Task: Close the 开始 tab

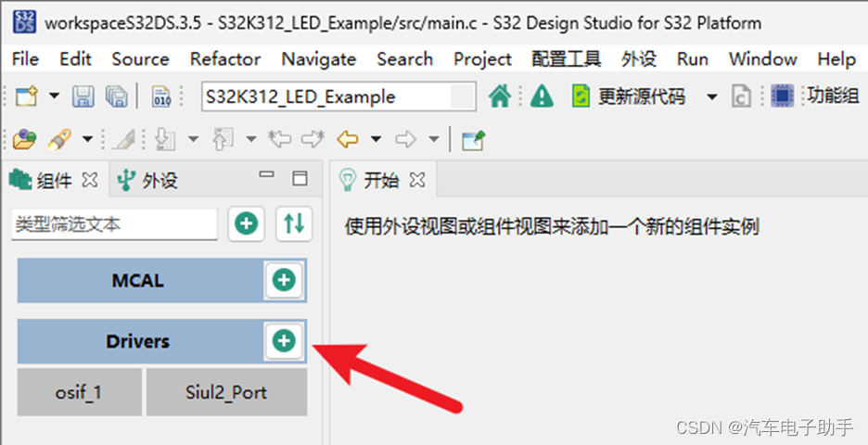Action: pos(418,179)
